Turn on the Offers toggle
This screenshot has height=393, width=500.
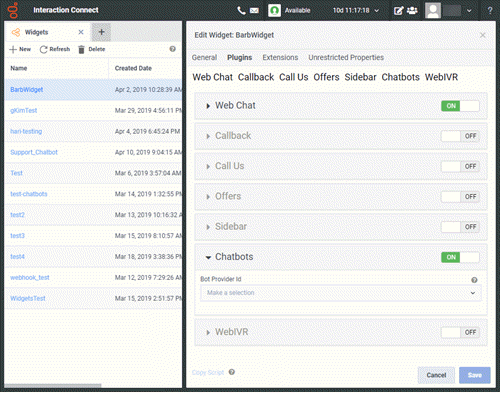coord(460,197)
